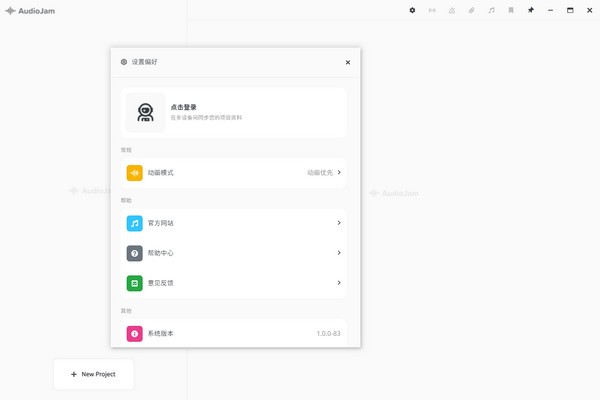
Task: Click the blue 官方网站 music icon
Action: pos(134,223)
